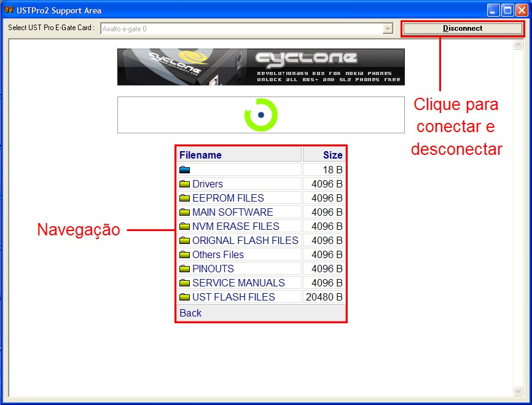Click the scrollbar up arrow
This screenshot has height=405, width=532.
[x=518, y=45]
